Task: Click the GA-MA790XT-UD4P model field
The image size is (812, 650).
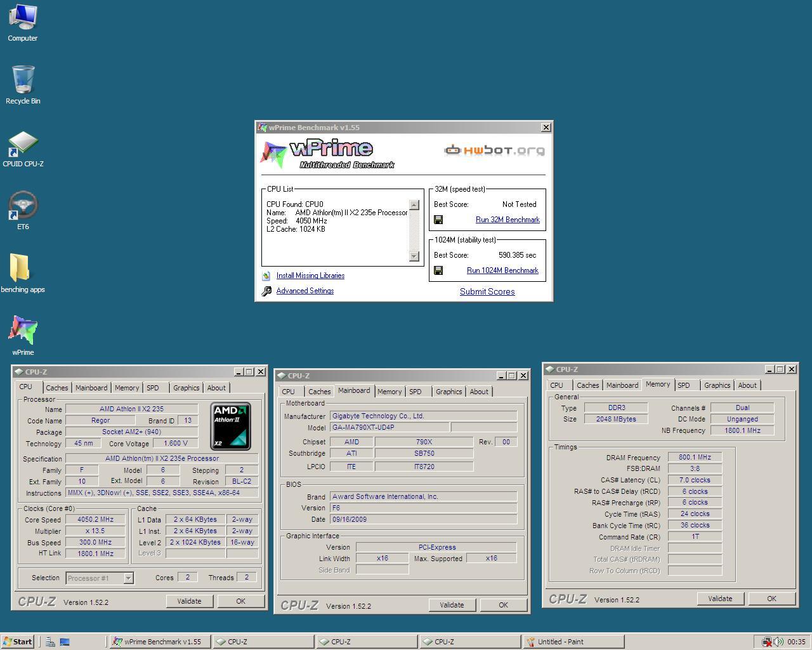Action: (390, 427)
